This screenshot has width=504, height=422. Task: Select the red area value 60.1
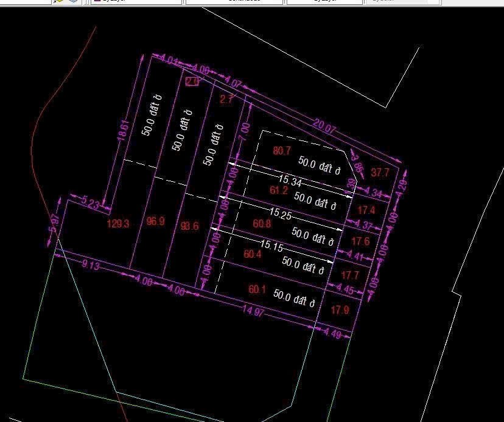click(x=257, y=289)
